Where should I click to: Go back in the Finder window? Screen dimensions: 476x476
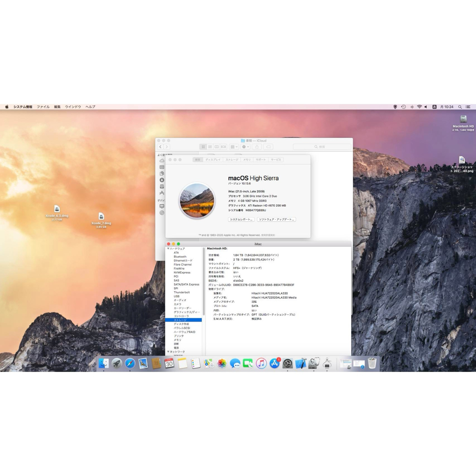pos(160,147)
